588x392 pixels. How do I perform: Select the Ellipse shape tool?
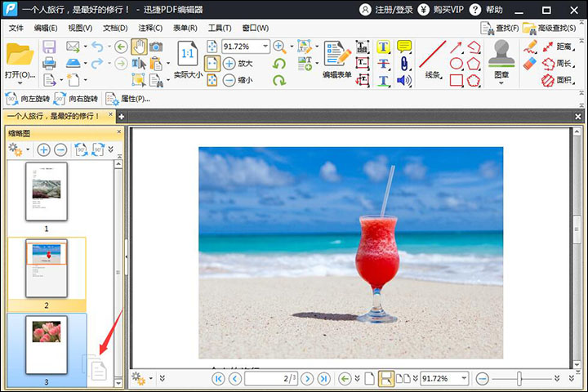(x=457, y=63)
